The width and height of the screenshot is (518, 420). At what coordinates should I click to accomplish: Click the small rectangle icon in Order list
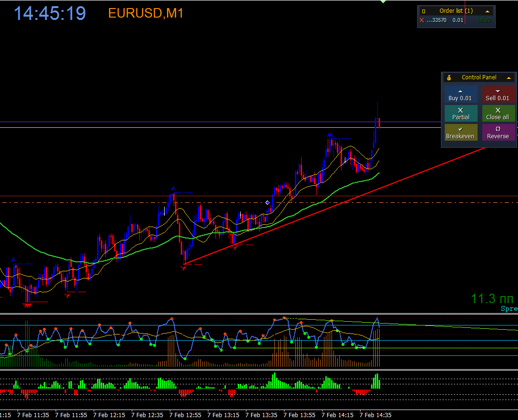click(423, 11)
